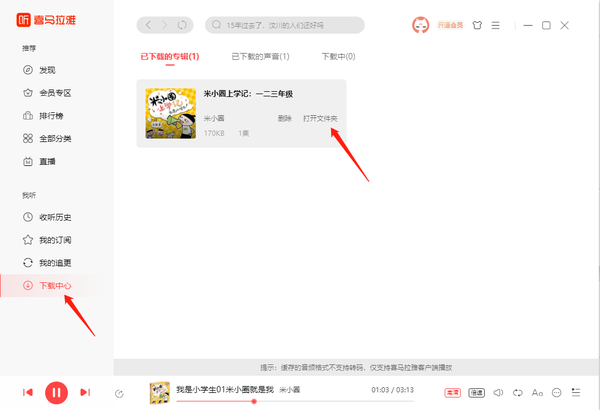Image resolution: width=600 pixels, height=410 pixels.
Task: Play the previous track
Action: pyautogui.click(x=28, y=392)
